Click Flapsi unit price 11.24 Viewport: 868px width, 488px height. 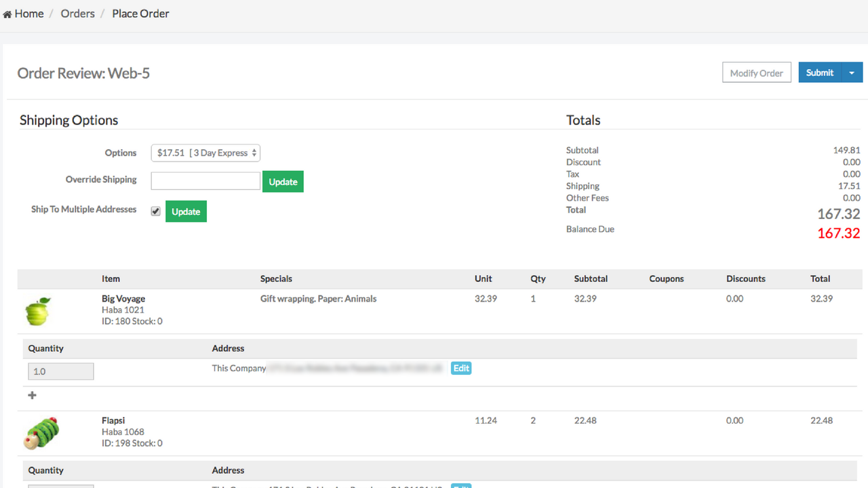486,420
